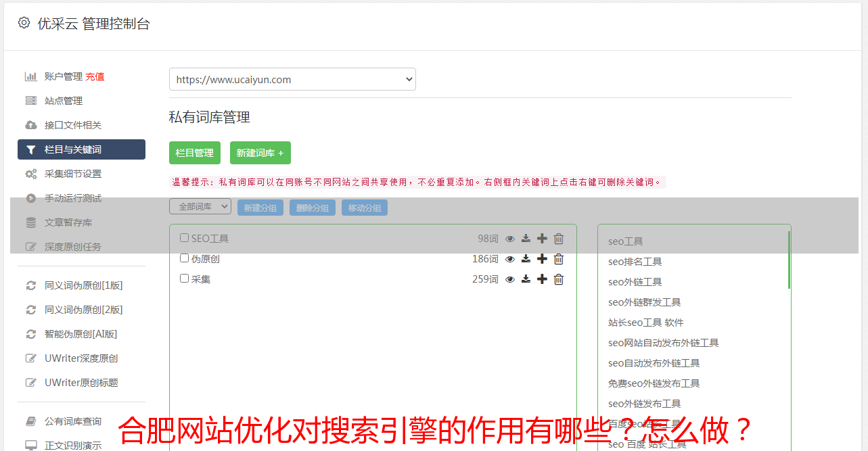868x451 pixels.
Task: Click the refresh icon beside 智能伪原创[AI版]
Action: 30,334
